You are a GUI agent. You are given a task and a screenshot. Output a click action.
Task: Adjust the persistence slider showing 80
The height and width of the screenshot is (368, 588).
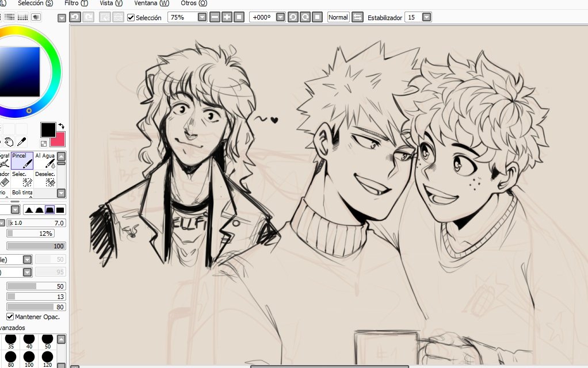36,307
